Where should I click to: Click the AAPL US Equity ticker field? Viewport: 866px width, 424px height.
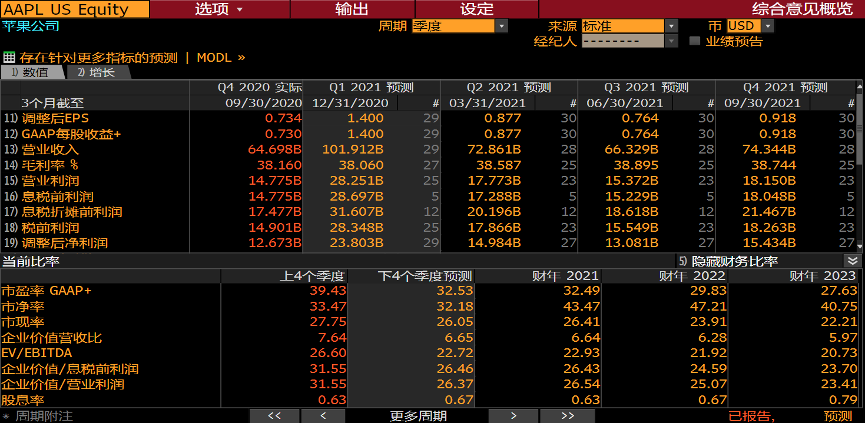point(75,9)
